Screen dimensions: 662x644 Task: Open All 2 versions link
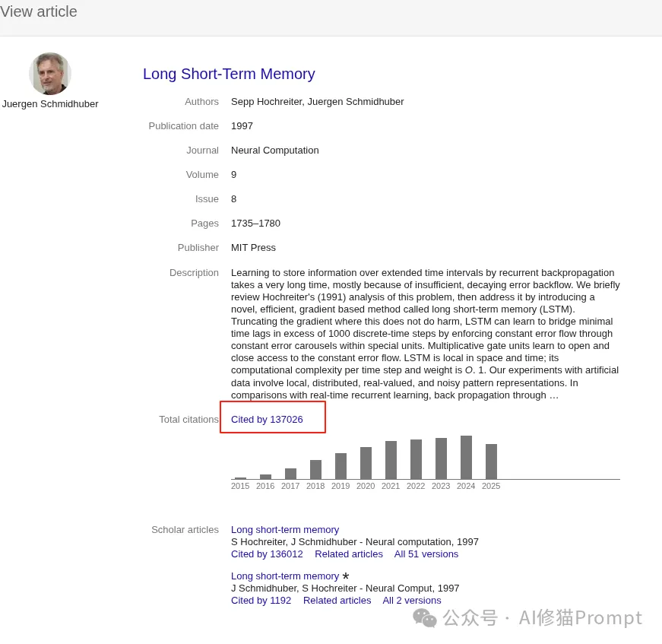(x=412, y=600)
